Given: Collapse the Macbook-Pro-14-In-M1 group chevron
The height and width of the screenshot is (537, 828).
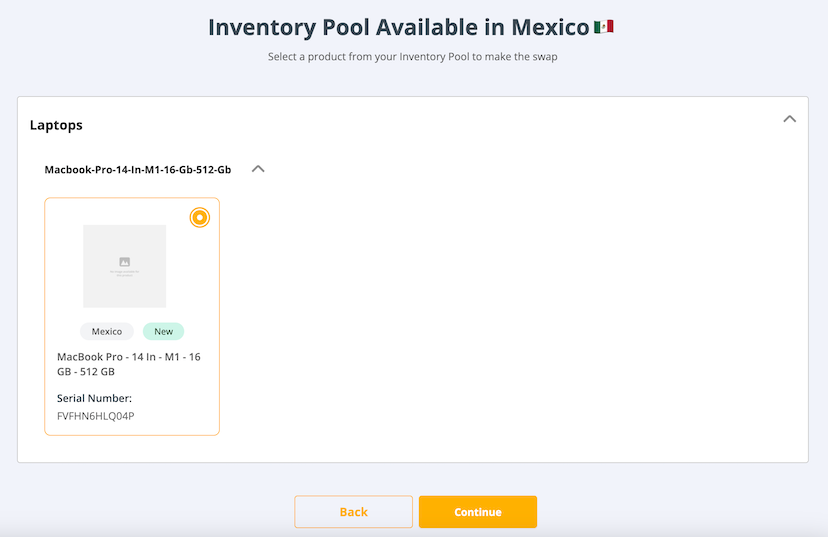Looking at the screenshot, I should click(x=258, y=169).
